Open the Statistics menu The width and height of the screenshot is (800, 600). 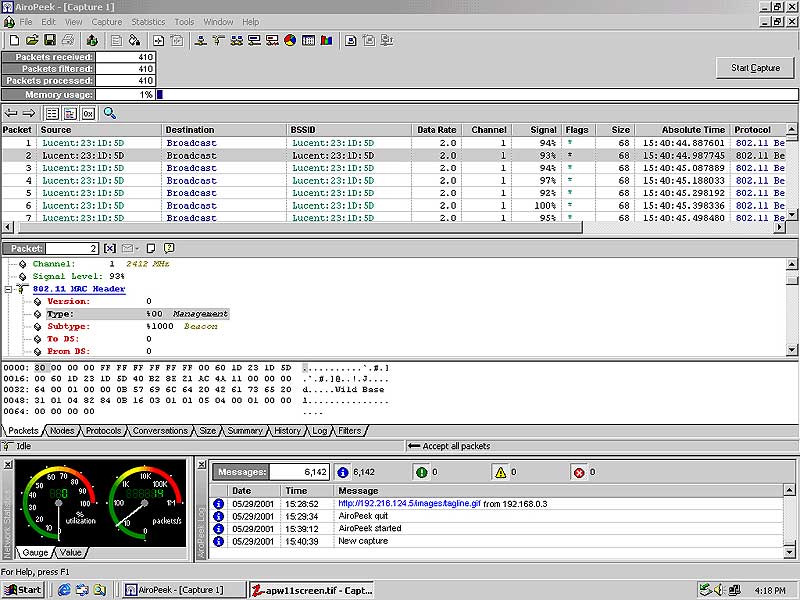148,22
